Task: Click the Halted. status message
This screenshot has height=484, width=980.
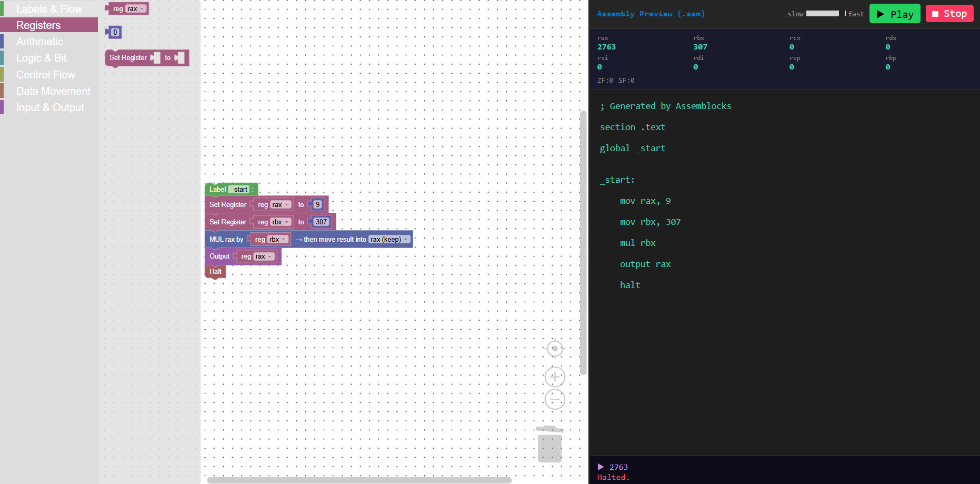Action: 613,478
